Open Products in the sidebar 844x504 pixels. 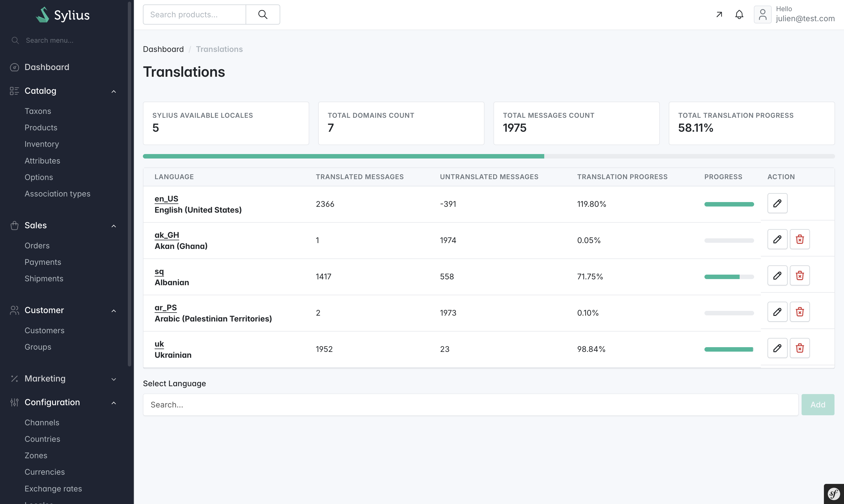(41, 128)
